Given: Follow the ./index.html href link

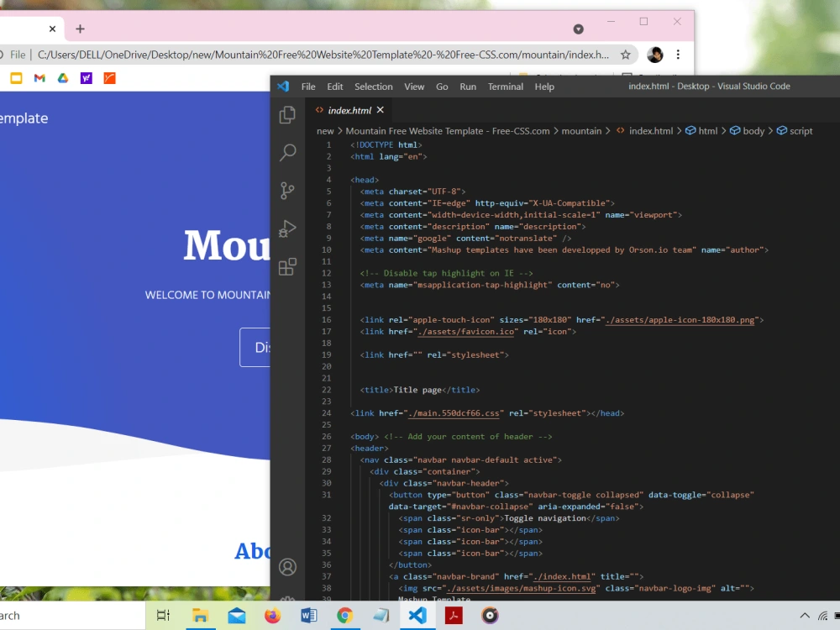Looking at the screenshot, I should click(x=562, y=576).
